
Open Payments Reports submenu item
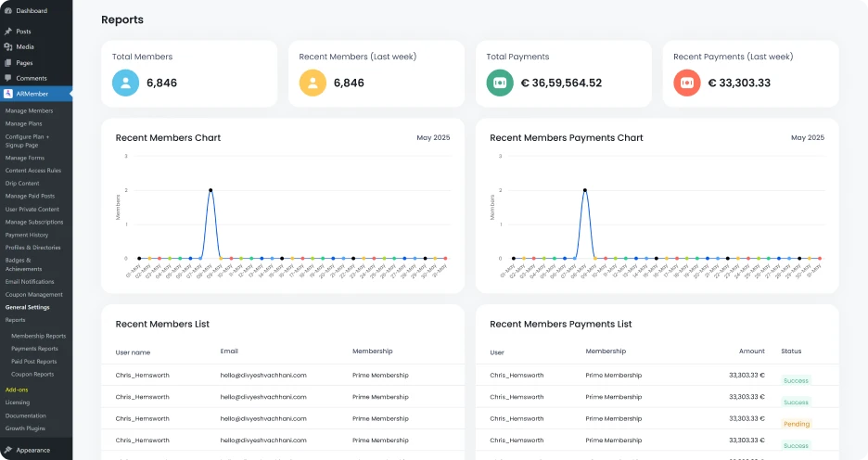coord(34,349)
